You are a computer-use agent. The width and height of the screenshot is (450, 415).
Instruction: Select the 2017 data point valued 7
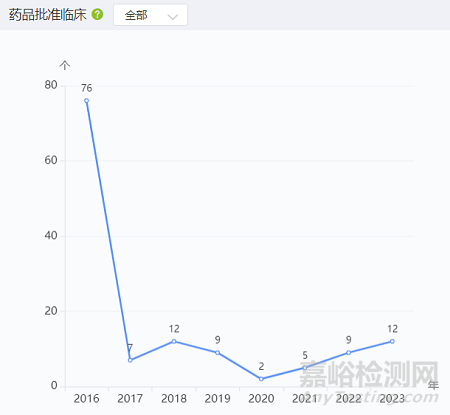[130, 360]
